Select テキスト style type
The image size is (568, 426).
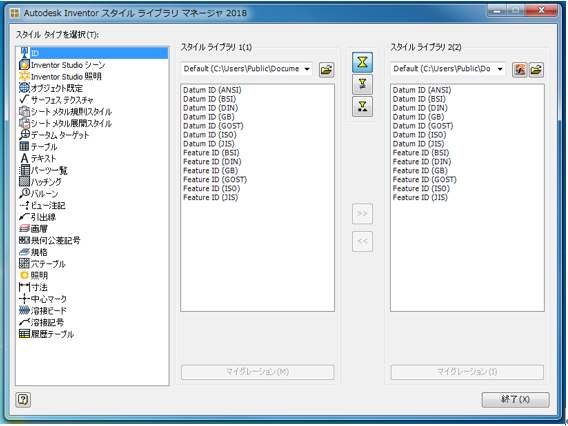(x=38, y=158)
